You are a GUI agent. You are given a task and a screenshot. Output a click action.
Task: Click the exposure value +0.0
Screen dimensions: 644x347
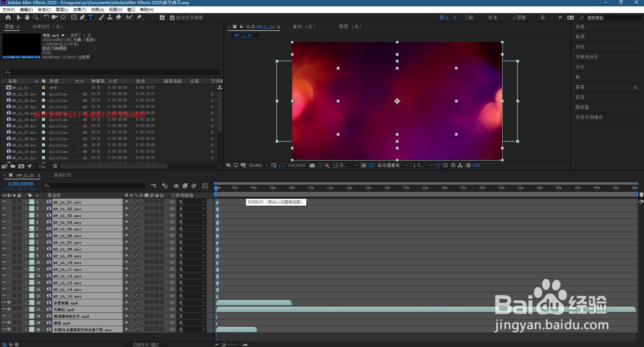point(476,166)
